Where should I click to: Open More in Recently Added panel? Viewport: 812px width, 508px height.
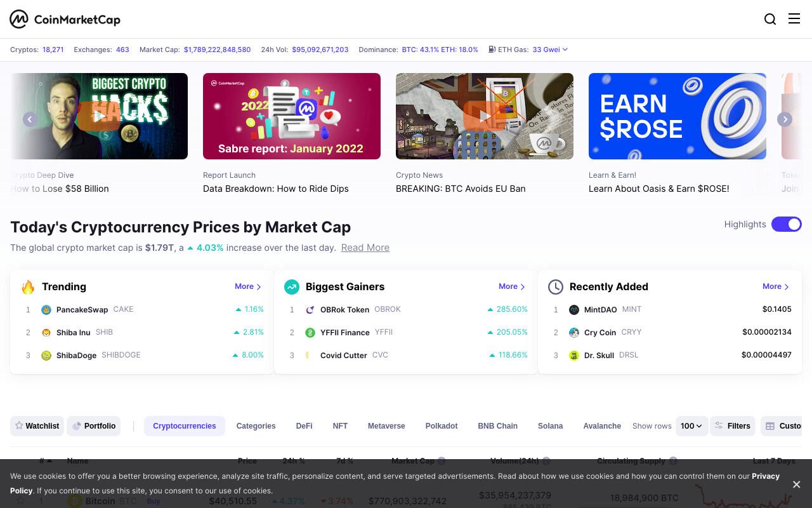(x=776, y=286)
